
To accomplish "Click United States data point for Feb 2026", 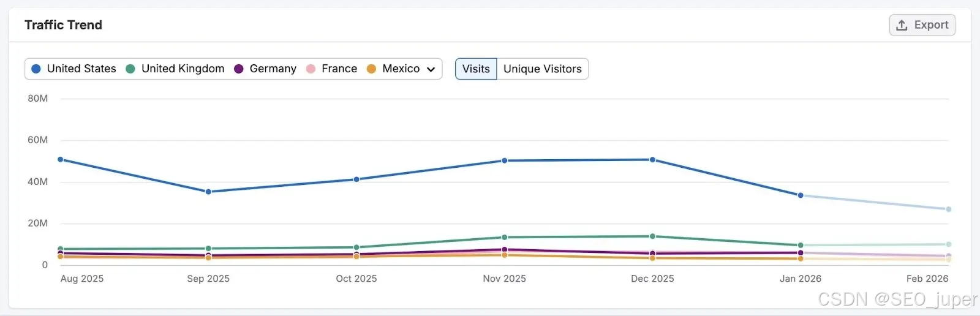I will click(949, 209).
